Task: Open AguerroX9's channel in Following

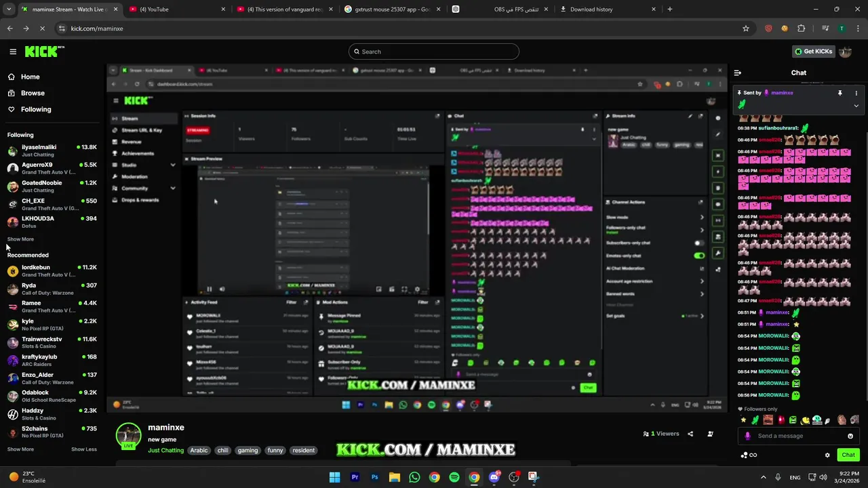Action: coord(52,168)
